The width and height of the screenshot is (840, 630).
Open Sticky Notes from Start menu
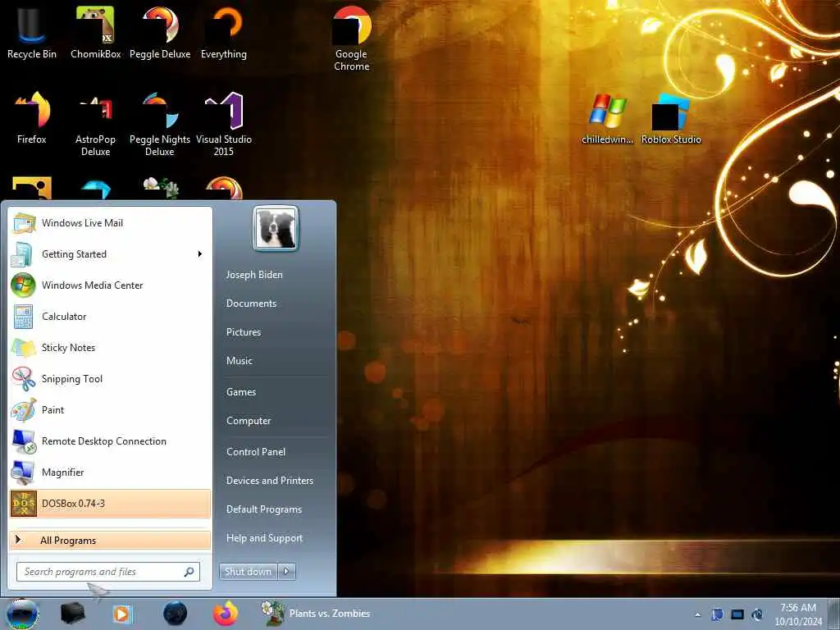[110, 347]
